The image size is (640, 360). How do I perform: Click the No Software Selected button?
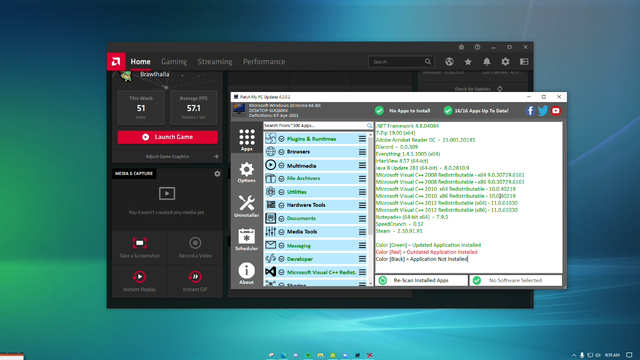516,280
